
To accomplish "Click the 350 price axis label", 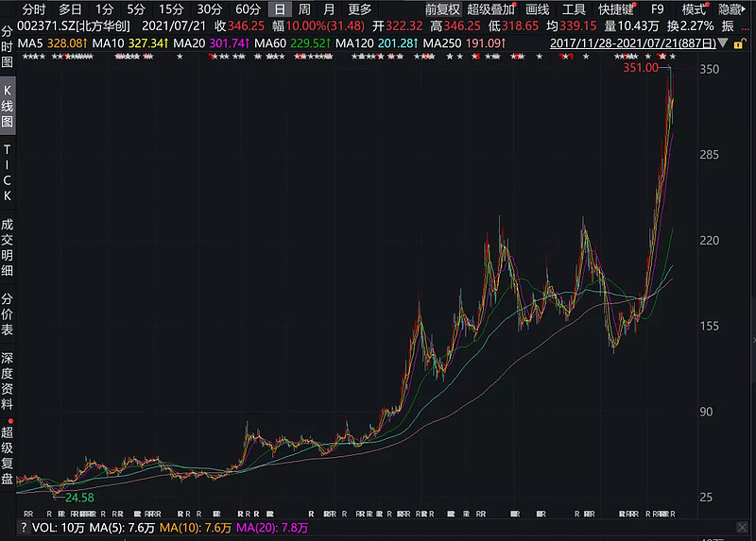I will point(709,69).
